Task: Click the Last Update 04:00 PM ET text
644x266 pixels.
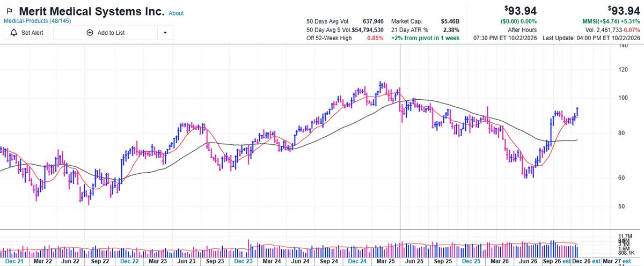Action: coord(591,38)
